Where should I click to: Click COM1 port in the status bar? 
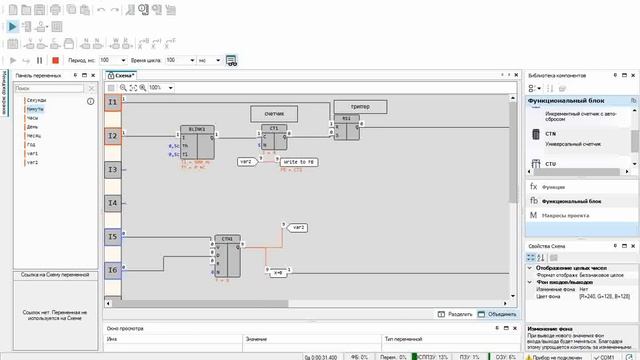click(604, 357)
